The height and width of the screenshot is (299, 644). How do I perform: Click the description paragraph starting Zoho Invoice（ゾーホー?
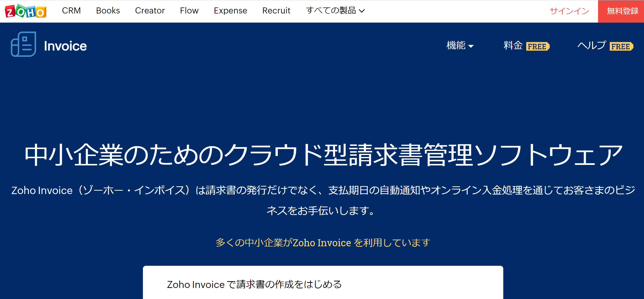click(323, 201)
